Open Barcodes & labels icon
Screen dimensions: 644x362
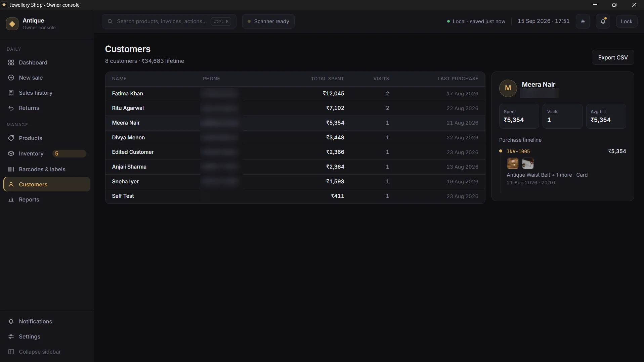(x=11, y=170)
